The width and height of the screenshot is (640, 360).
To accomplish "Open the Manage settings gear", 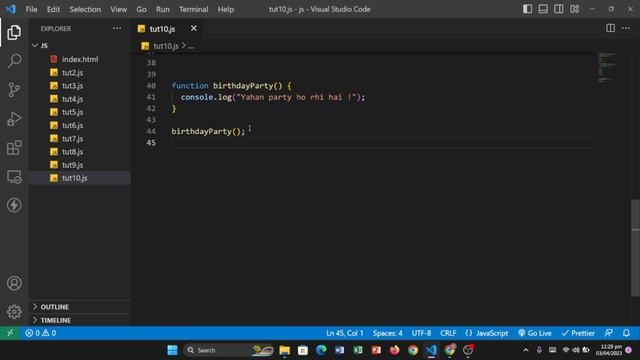I will coord(14,311).
